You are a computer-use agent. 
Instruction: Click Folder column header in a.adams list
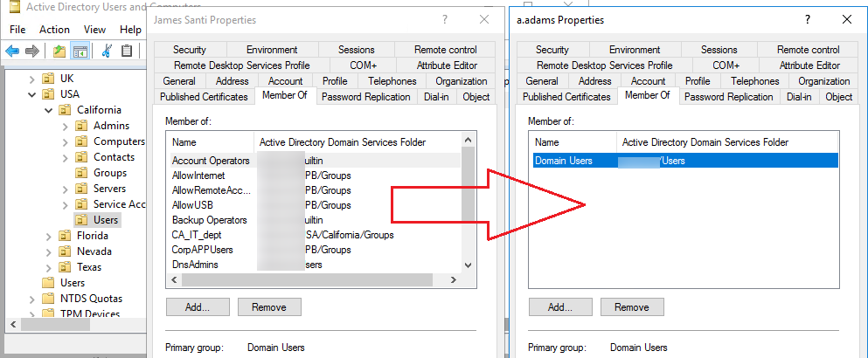[727, 142]
